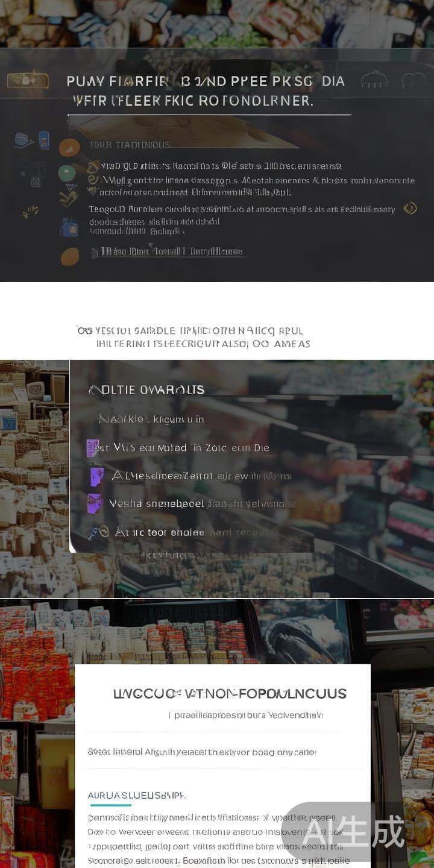Click the second dome icon at header edge
This screenshot has width=434, height=868.
point(414,80)
